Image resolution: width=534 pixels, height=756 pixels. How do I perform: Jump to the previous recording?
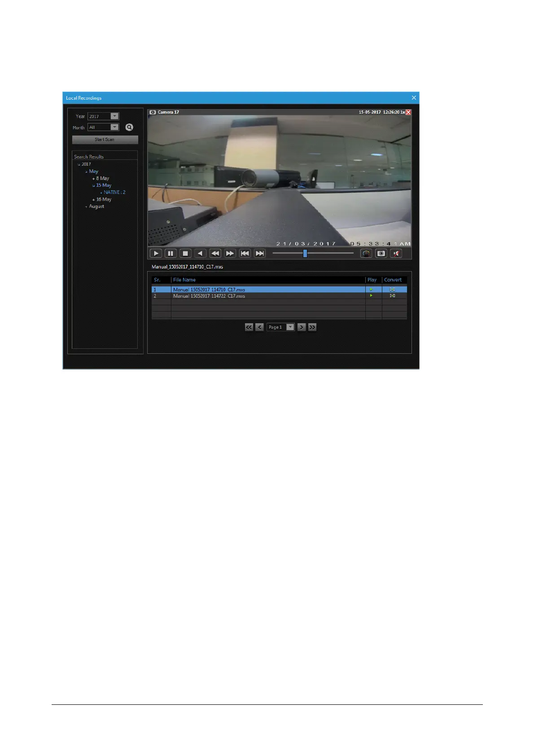[x=245, y=253]
